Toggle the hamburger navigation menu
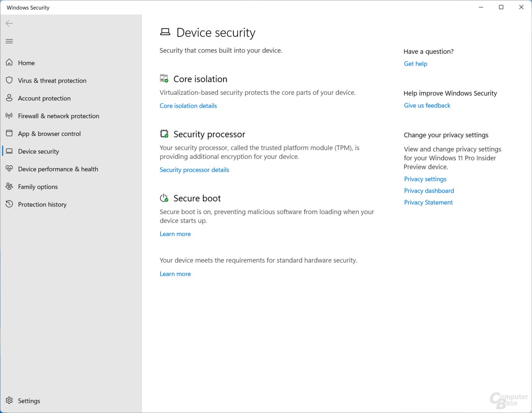This screenshot has height=413, width=532. click(10, 41)
